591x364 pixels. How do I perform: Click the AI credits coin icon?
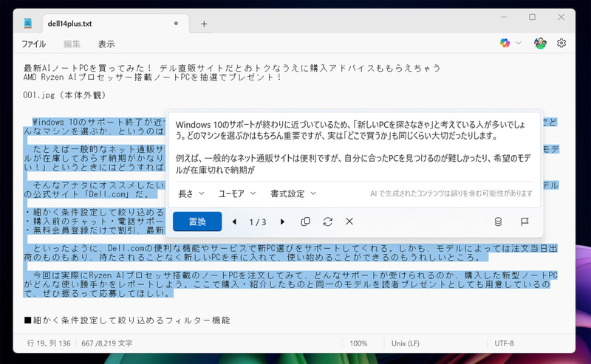498,222
